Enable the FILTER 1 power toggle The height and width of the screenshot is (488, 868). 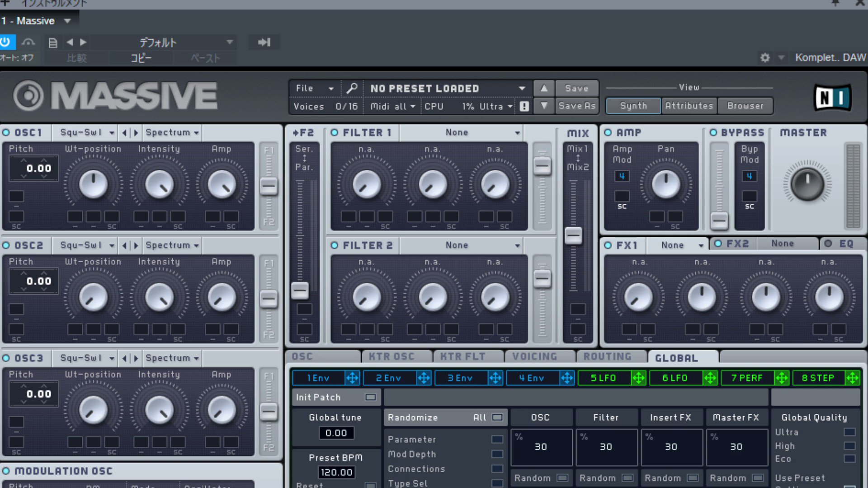(335, 132)
